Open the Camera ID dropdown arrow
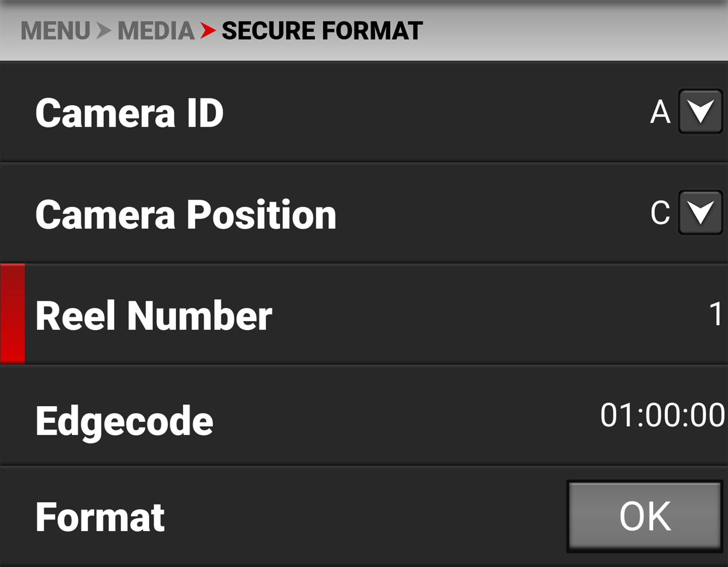Image resolution: width=728 pixels, height=567 pixels. (700, 112)
